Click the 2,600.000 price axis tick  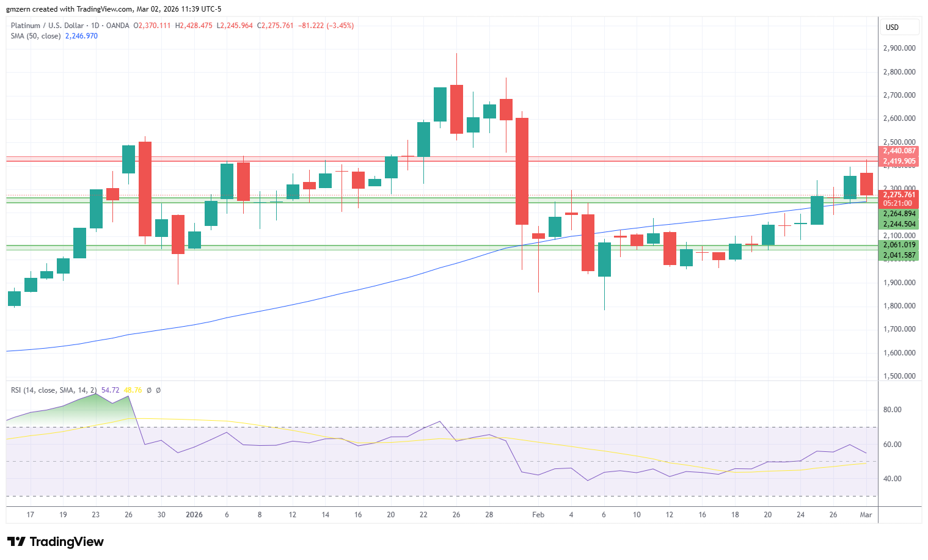point(899,118)
